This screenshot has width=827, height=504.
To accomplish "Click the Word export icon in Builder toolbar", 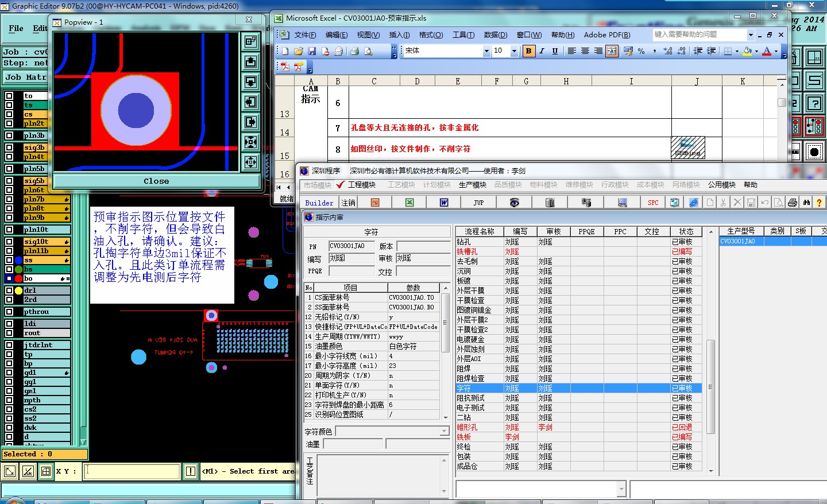I will (444, 203).
